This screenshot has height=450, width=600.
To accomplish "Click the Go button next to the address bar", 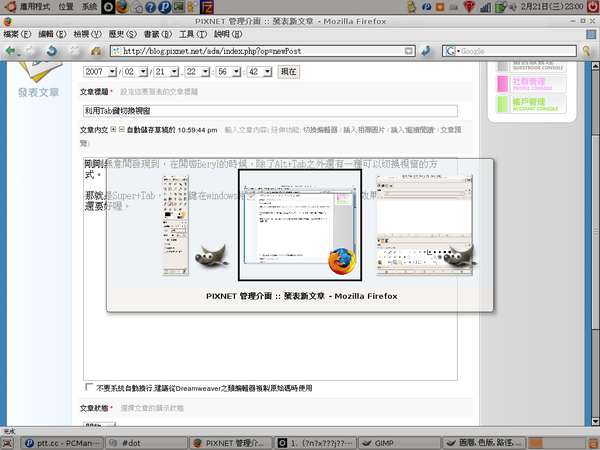I will pyautogui.click(x=426, y=51).
